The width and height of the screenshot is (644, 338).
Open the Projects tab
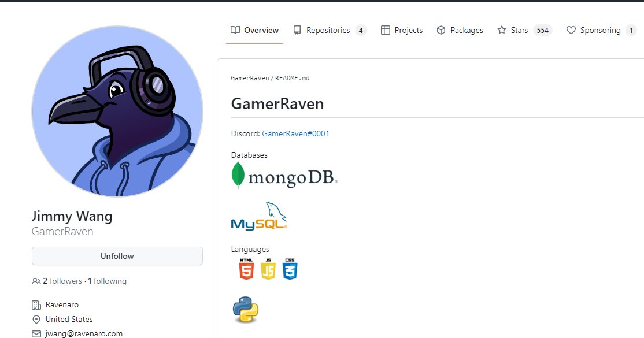(402, 30)
